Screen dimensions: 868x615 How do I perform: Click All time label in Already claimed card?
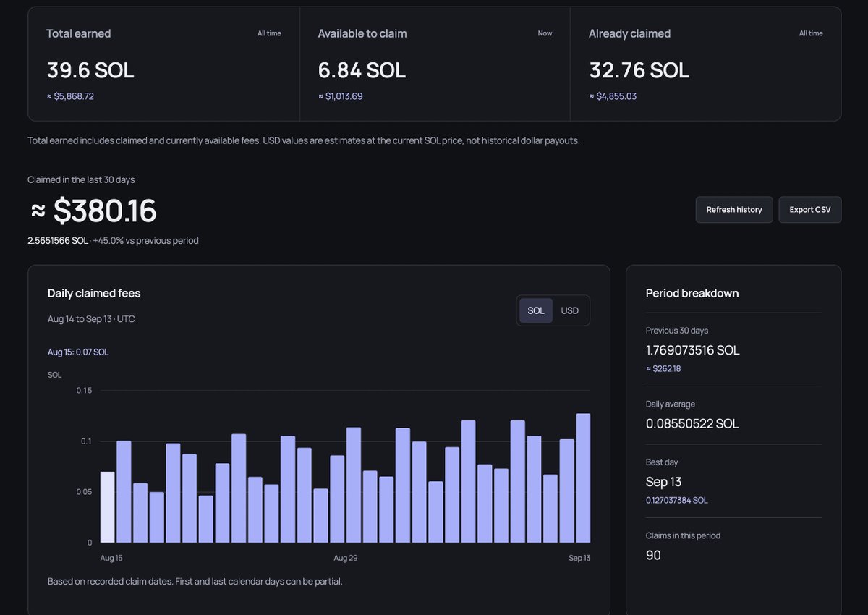point(811,33)
